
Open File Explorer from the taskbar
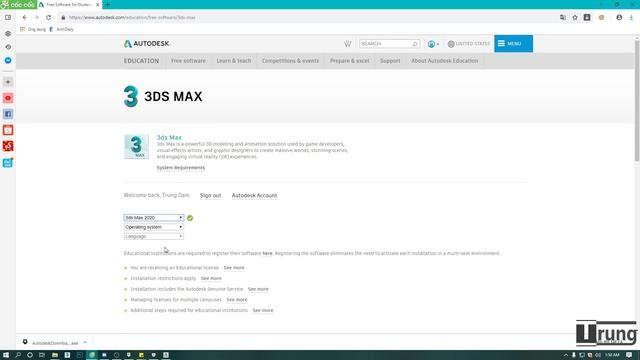point(55,355)
